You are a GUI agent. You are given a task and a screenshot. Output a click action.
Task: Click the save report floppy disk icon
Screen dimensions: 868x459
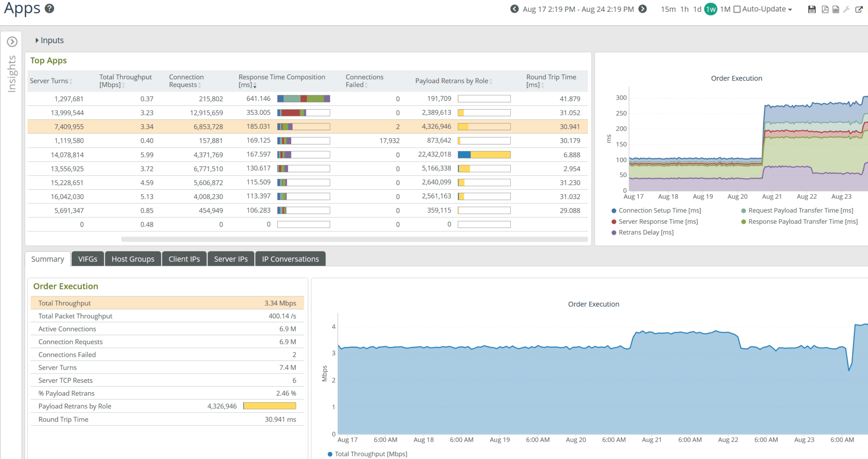point(812,9)
